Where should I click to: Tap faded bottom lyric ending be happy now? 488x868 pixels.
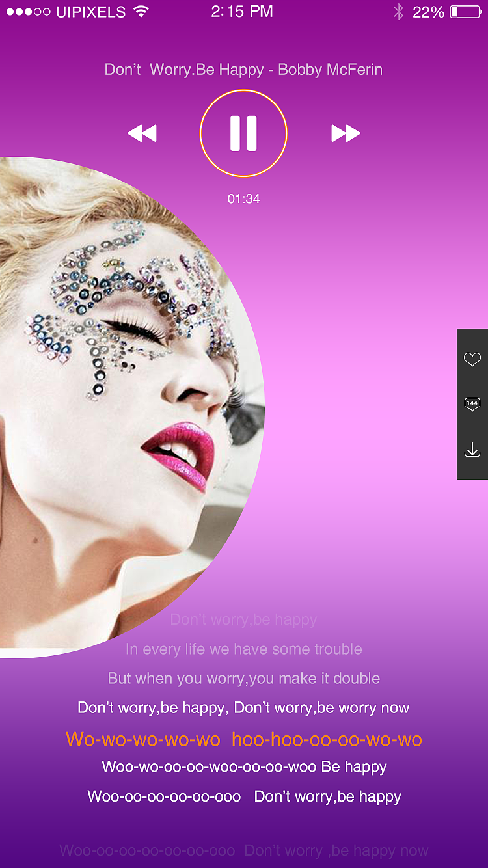pos(244,850)
